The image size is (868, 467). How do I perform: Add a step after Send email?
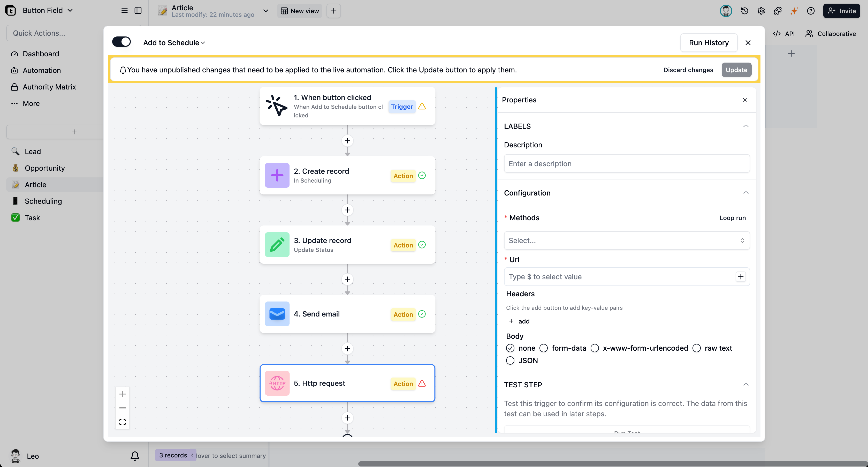pyautogui.click(x=347, y=348)
